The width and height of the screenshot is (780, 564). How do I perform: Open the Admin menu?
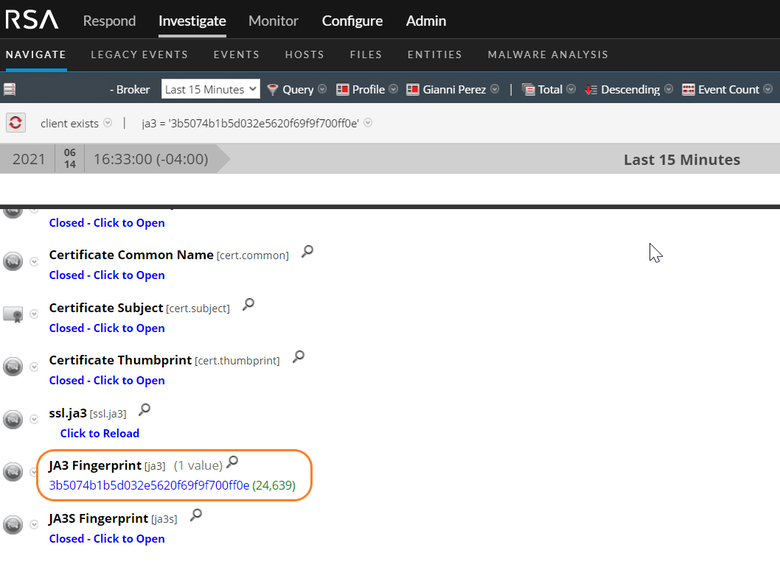point(426,21)
